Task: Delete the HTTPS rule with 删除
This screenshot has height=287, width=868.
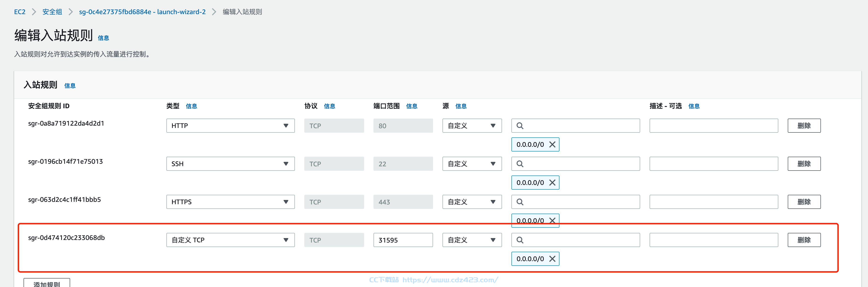Action: tap(804, 202)
